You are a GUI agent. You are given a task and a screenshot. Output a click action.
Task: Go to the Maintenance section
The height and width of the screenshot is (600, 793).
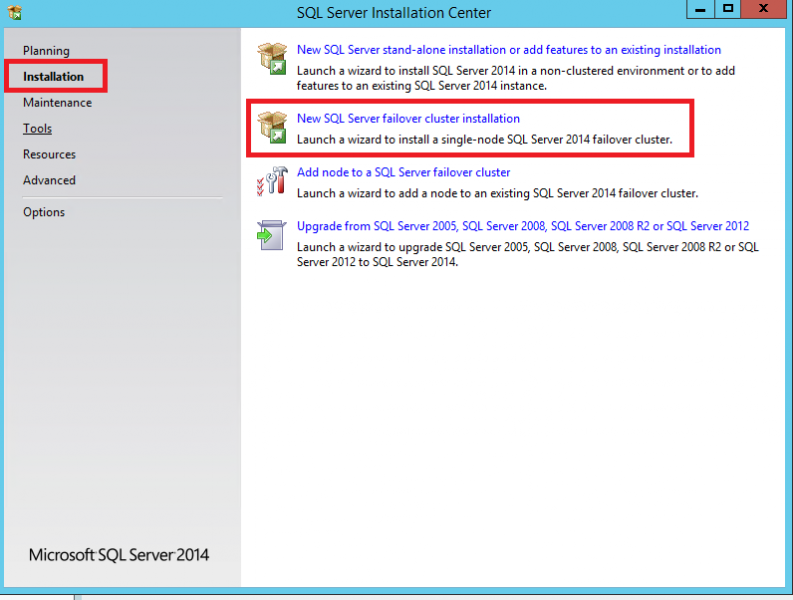tap(57, 103)
